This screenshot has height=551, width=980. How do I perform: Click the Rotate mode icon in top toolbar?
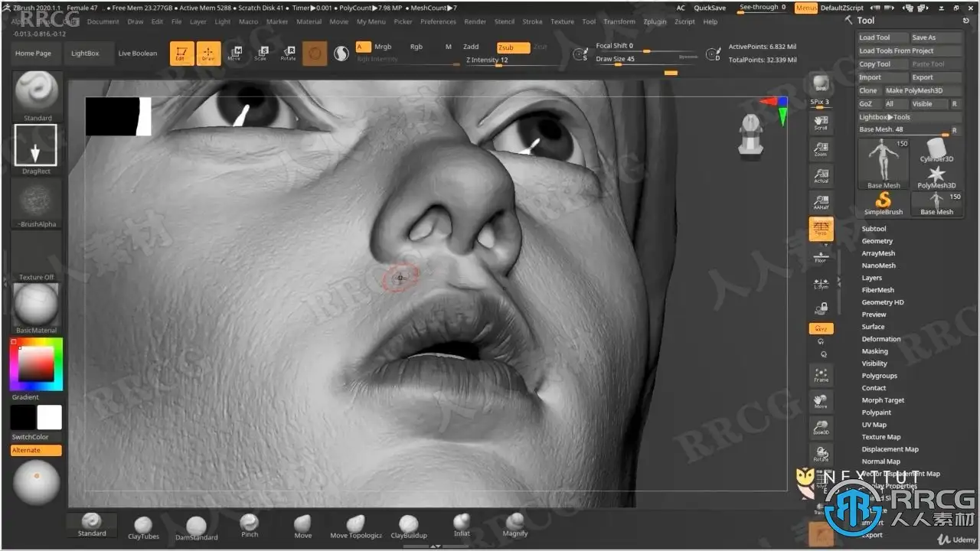(288, 53)
